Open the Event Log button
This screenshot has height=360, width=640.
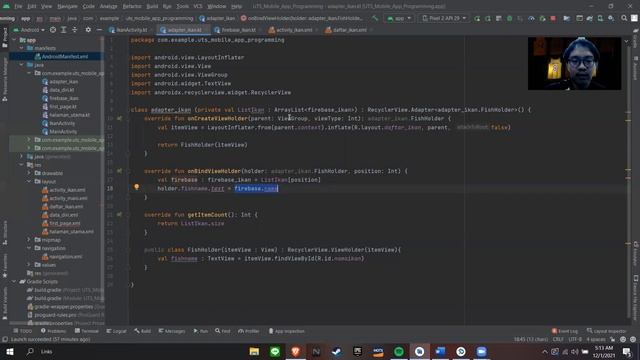pos(565,331)
